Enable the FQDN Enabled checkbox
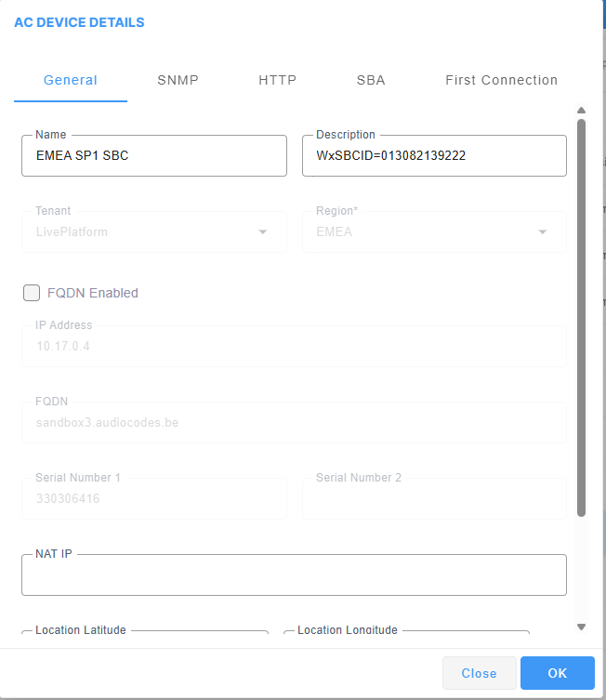 pos(32,293)
